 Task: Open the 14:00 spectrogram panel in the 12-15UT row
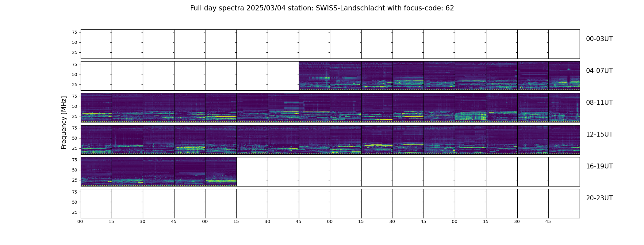pos(346,140)
